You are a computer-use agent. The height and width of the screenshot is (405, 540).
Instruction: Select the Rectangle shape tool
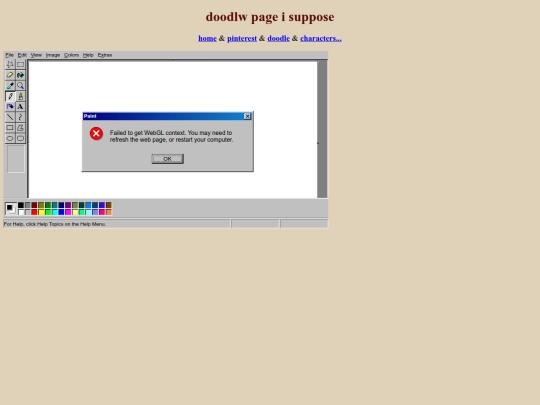click(10, 128)
